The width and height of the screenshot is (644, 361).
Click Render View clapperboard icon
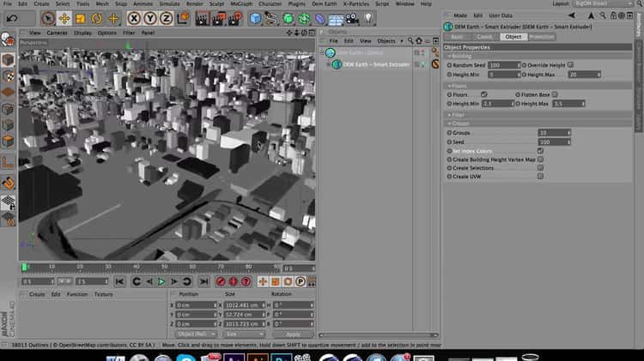pos(203,19)
